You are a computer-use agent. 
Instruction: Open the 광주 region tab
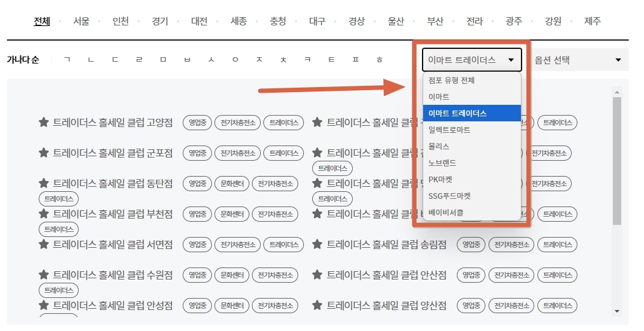click(514, 20)
